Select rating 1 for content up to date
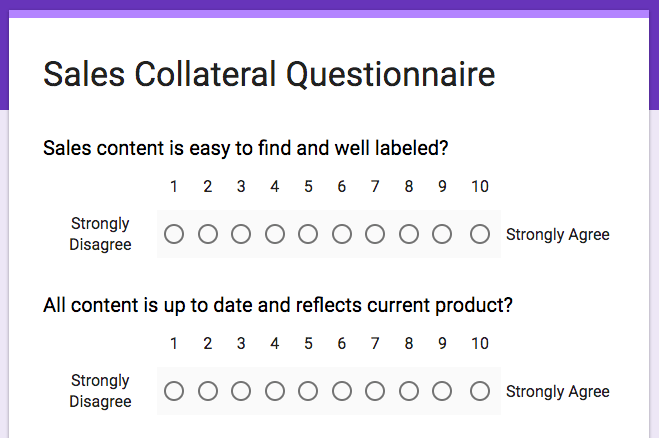Viewport: 659px width, 438px height. [x=174, y=391]
